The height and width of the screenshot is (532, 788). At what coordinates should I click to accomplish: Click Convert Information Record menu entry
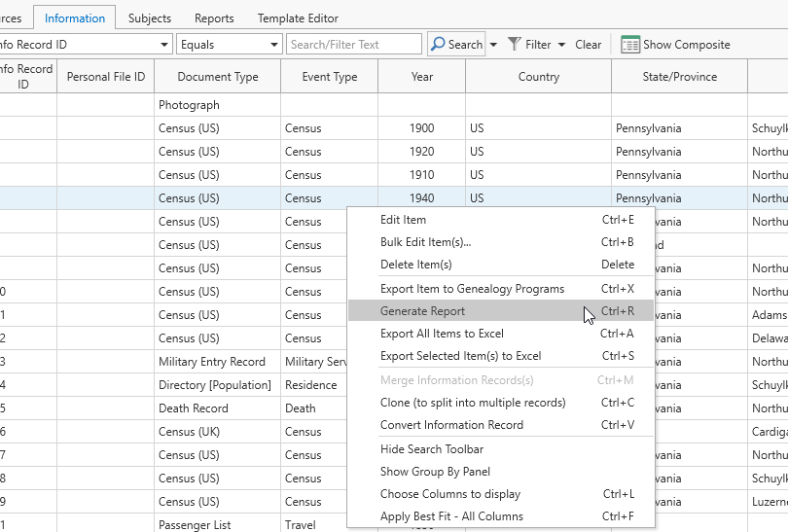tap(451, 425)
